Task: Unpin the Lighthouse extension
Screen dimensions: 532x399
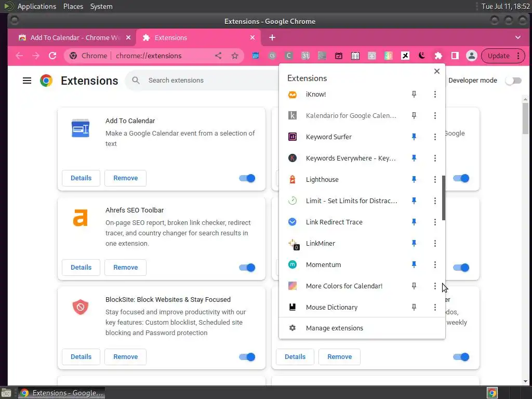Action: 414,179
